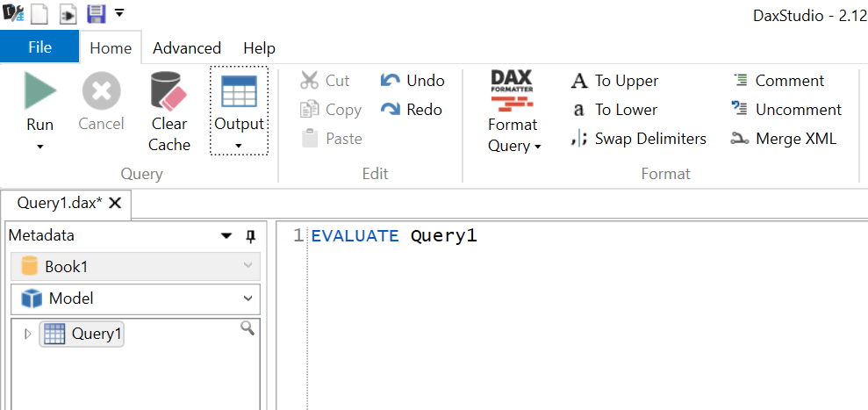Image resolution: width=868 pixels, height=410 pixels.
Task: Switch to the Advanced ribbon tab
Action: pyautogui.click(x=187, y=48)
